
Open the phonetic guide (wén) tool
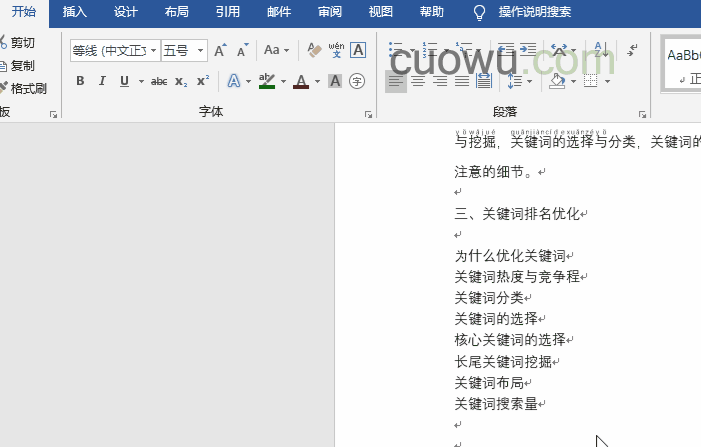pos(336,50)
